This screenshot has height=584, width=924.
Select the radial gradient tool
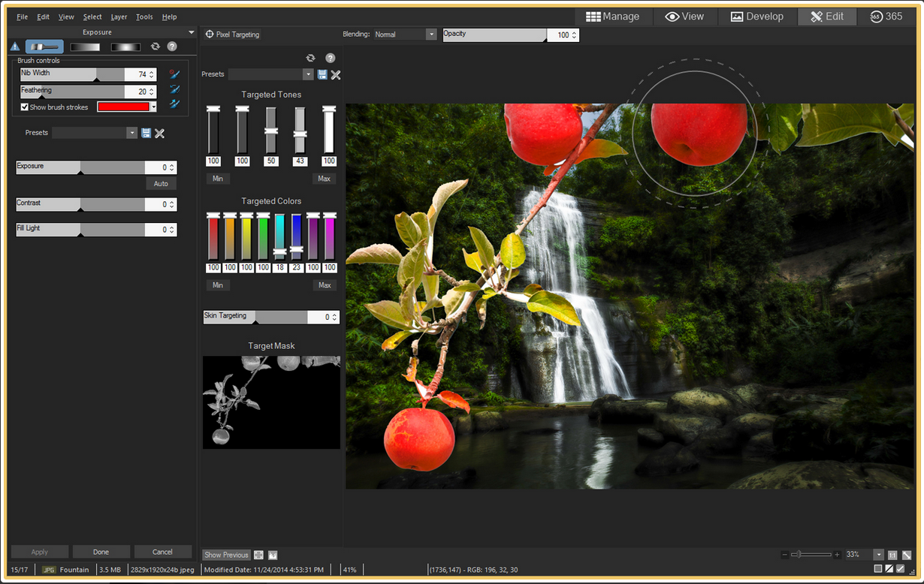(x=125, y=47)
